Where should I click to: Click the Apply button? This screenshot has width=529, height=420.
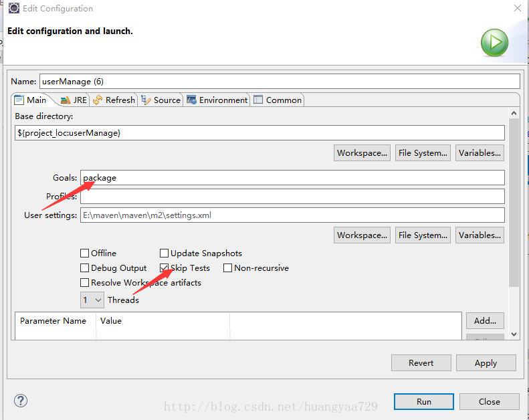(486, 362)
